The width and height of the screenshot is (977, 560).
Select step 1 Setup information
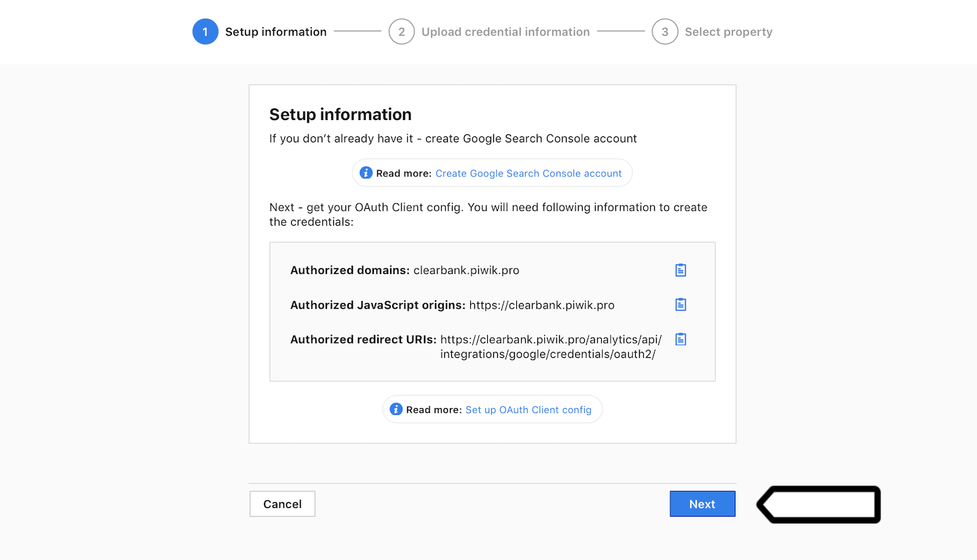pos(260,32)
